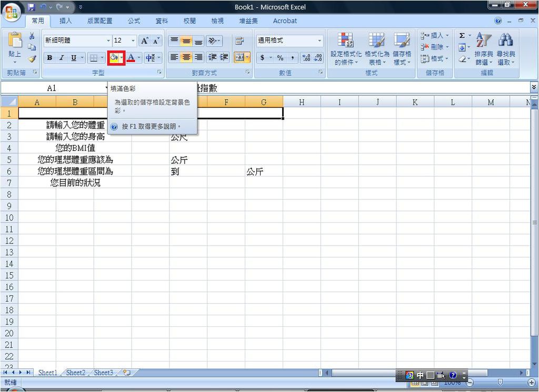
Task: Open the Data (資料) ribbon tab
Action: pos(162,21)
